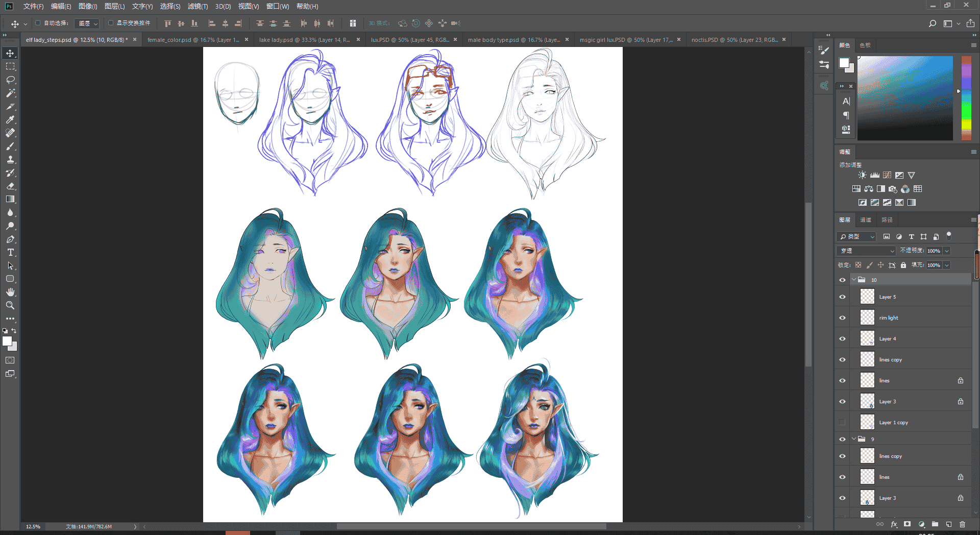Create a new layer group with folder icon

(935, 524)
